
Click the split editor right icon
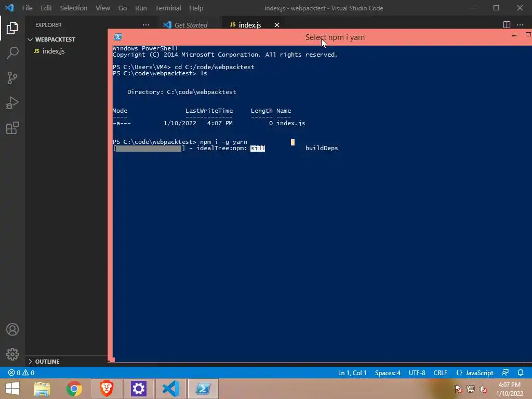click(x=507, y=25)
